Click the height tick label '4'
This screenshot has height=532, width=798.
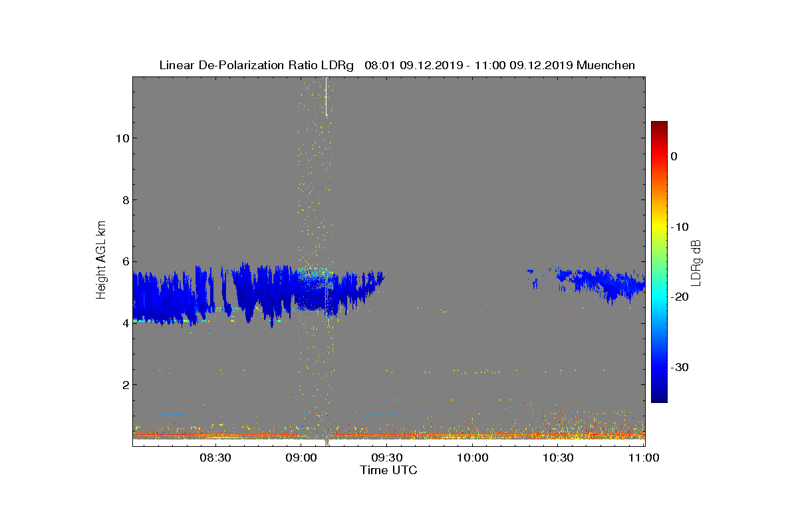pos(124,323)
